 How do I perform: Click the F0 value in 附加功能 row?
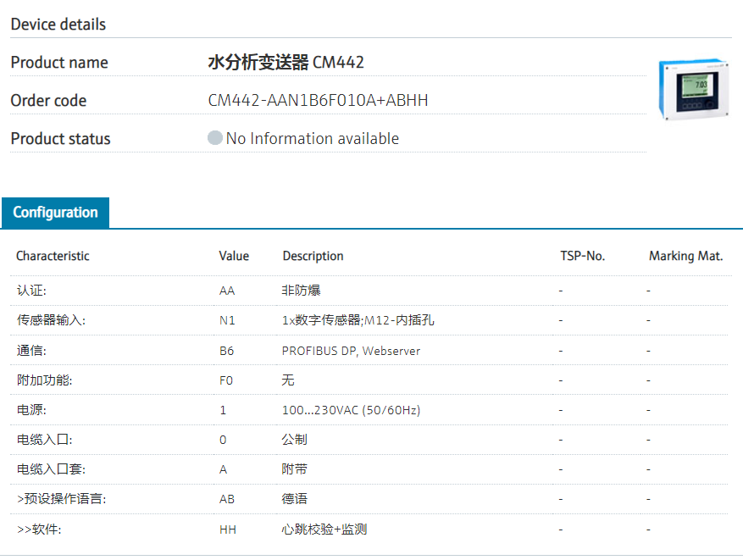(x=226, y=380)
